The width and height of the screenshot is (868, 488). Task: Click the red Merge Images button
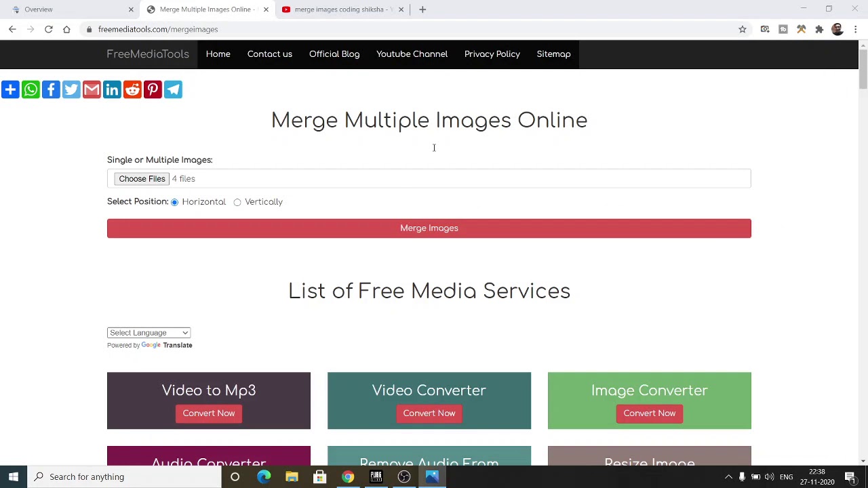coord(429,228)
